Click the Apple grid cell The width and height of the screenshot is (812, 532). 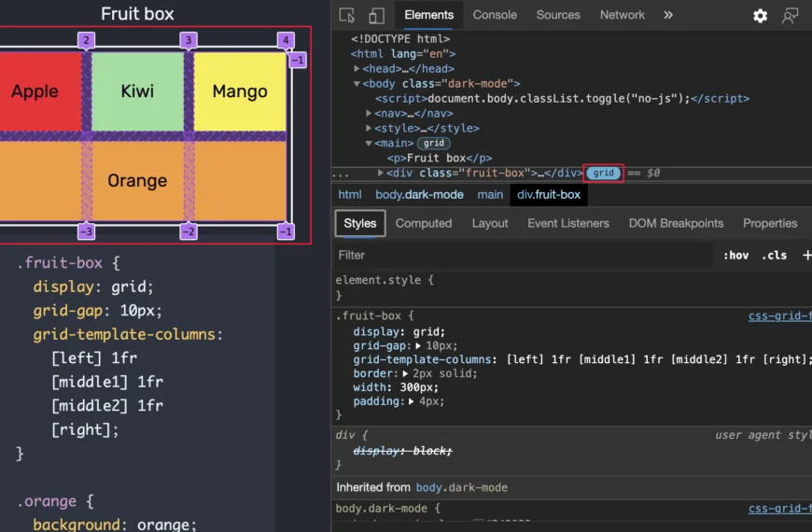pyautogui.click(x=40, y=91)
